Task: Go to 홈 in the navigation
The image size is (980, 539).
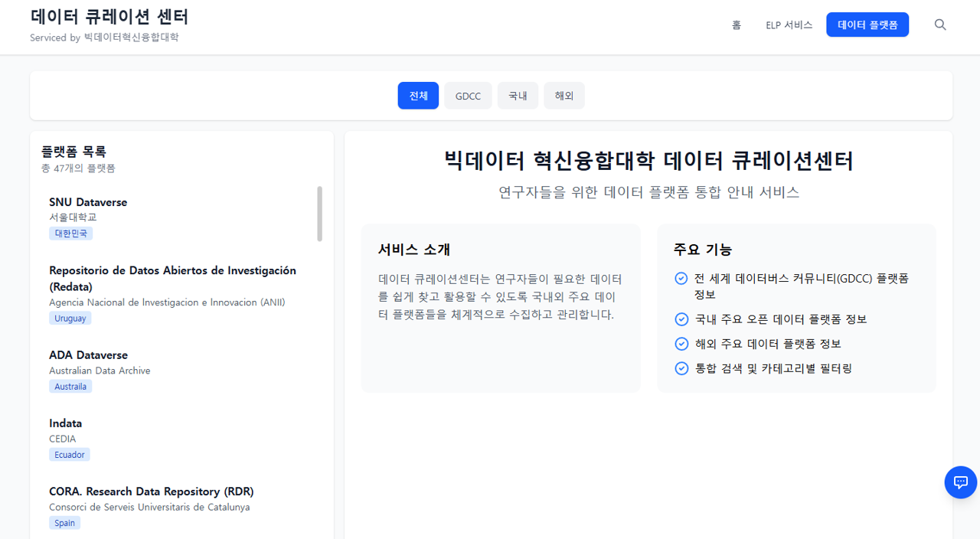Action: tap(736, 24)
